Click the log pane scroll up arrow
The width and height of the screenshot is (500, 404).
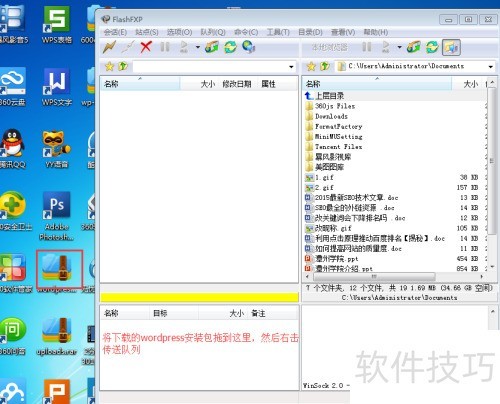coord(493,312)
